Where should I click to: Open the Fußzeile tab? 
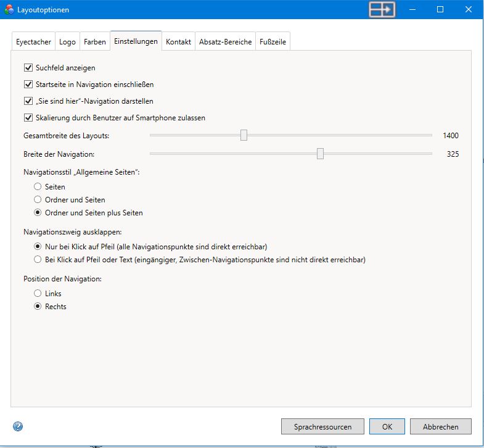(272, 42)
